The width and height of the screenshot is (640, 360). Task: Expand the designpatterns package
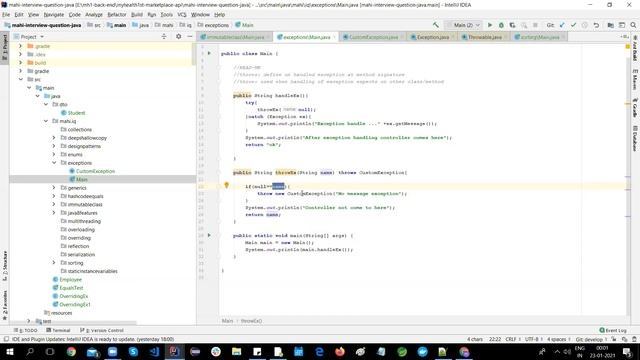point(54,146)
